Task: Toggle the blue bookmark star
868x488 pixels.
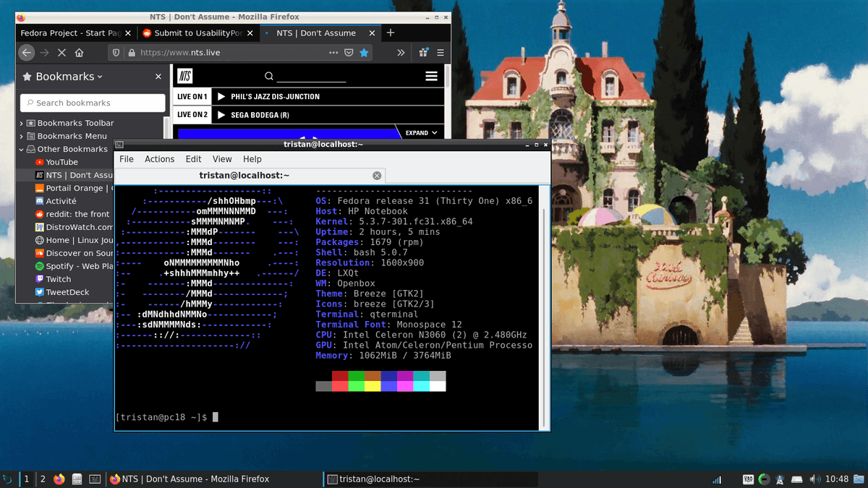Action: coord(364,53)
